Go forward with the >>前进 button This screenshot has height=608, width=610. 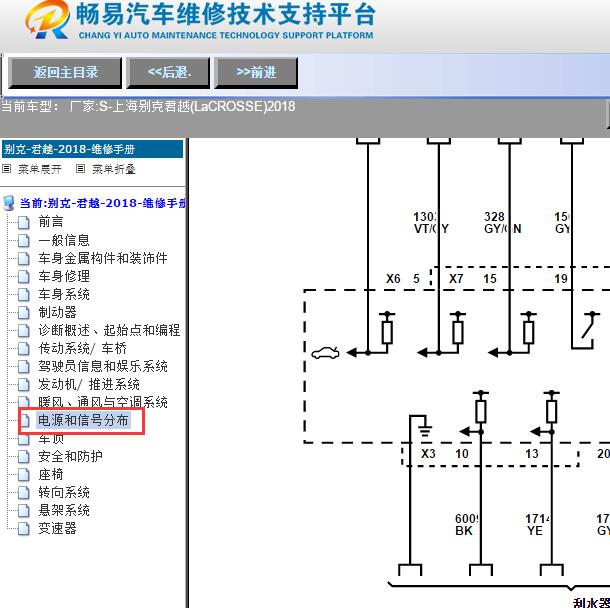click(256, 73)
